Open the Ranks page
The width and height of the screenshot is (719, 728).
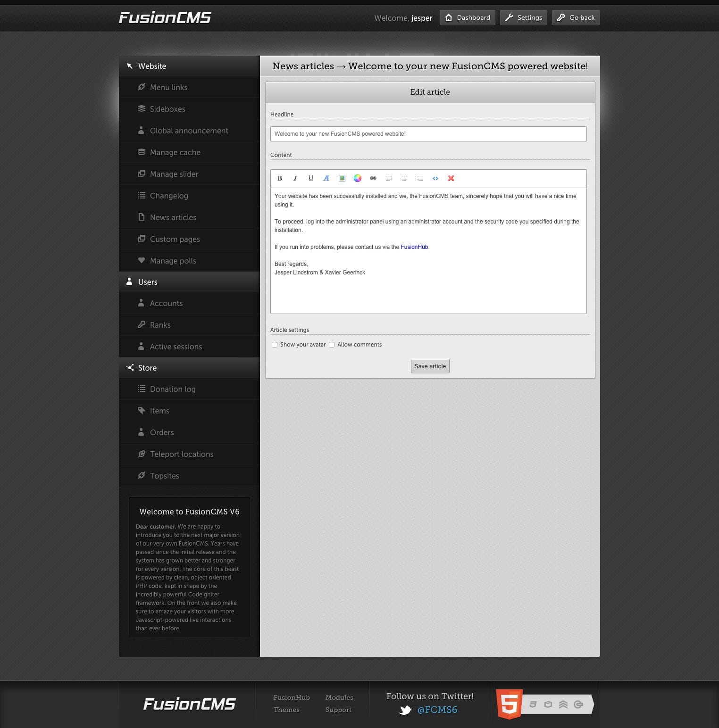[189, 325]
